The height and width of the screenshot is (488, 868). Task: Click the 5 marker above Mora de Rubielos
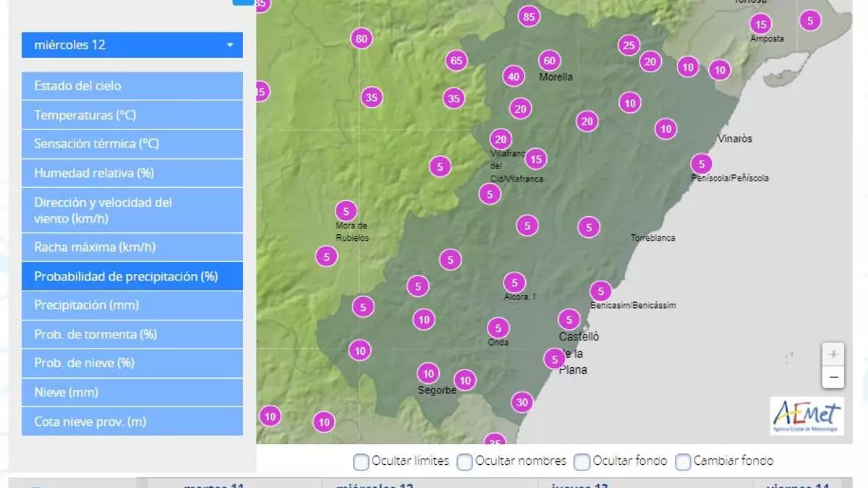(346, 211)
